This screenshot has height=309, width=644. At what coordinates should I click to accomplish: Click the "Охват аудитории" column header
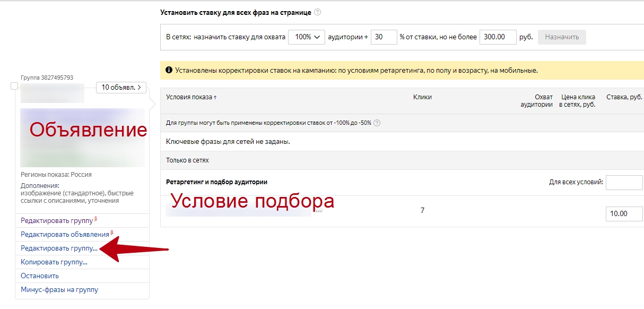pos(536,101)
